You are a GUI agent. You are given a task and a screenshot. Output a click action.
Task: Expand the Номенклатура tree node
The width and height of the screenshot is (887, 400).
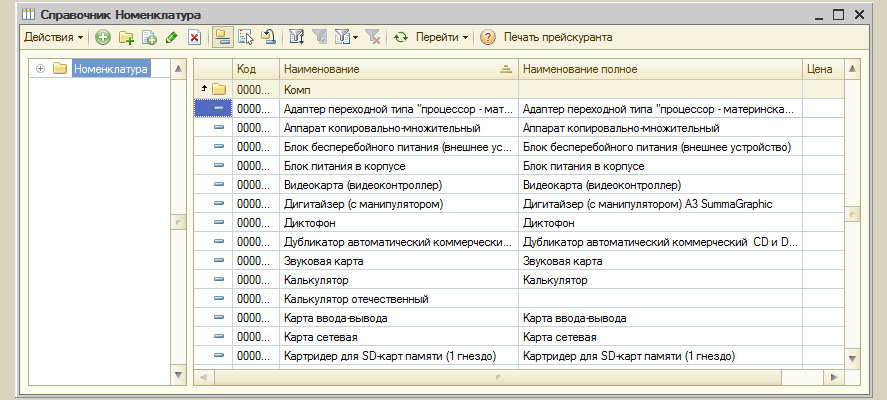pos(40,69)
